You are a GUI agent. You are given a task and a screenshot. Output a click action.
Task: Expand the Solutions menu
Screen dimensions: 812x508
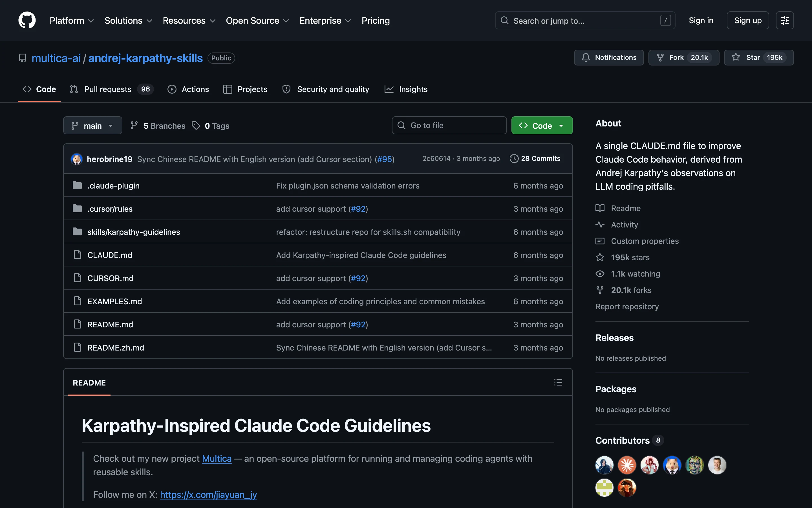128,21
